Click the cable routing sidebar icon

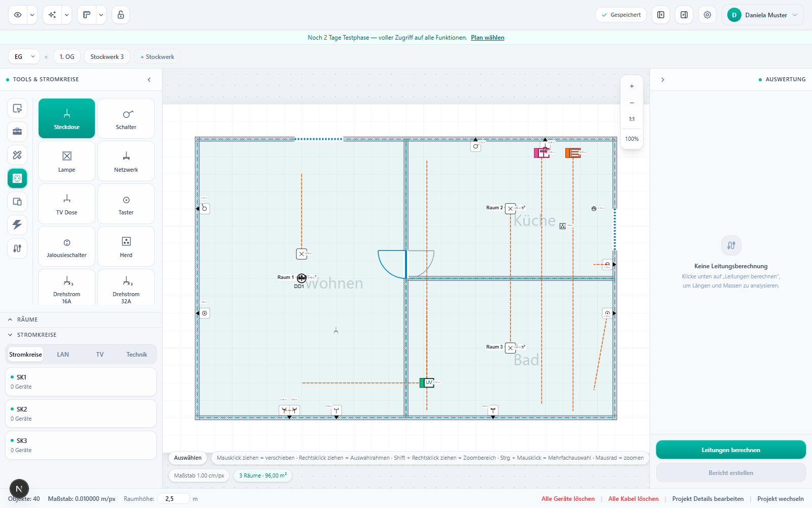(x=17, y=248)
